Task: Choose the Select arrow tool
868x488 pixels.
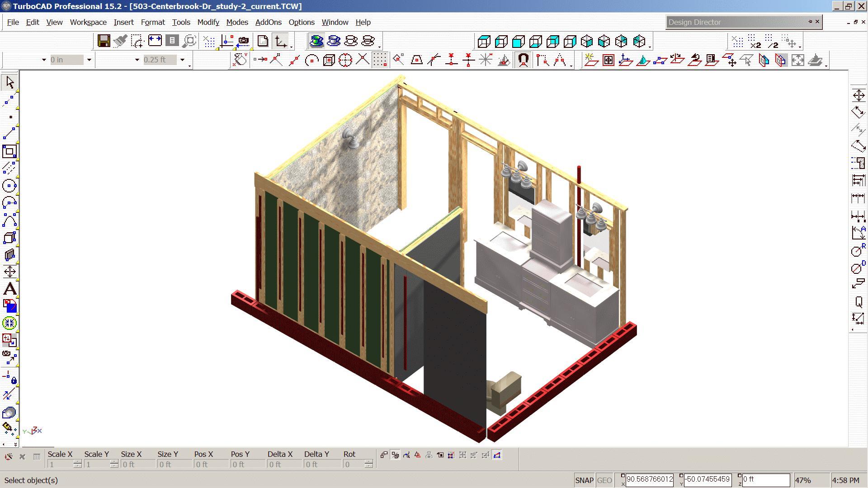Action: pos(9,82)
